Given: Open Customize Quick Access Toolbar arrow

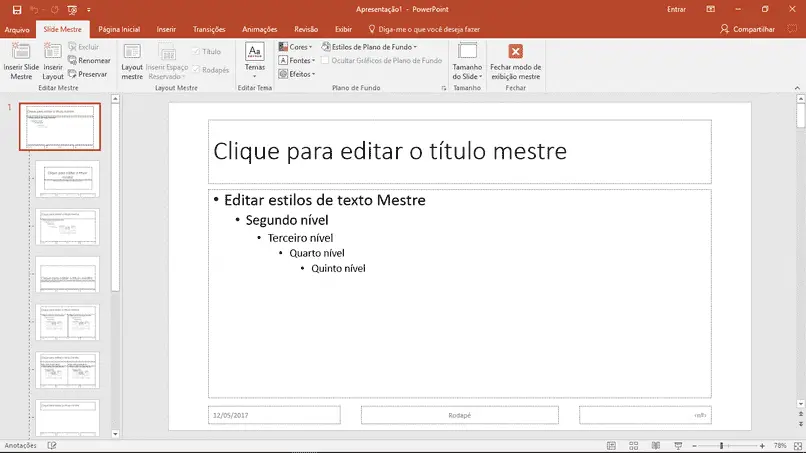Looking at the screenshot, I should 88,10.
